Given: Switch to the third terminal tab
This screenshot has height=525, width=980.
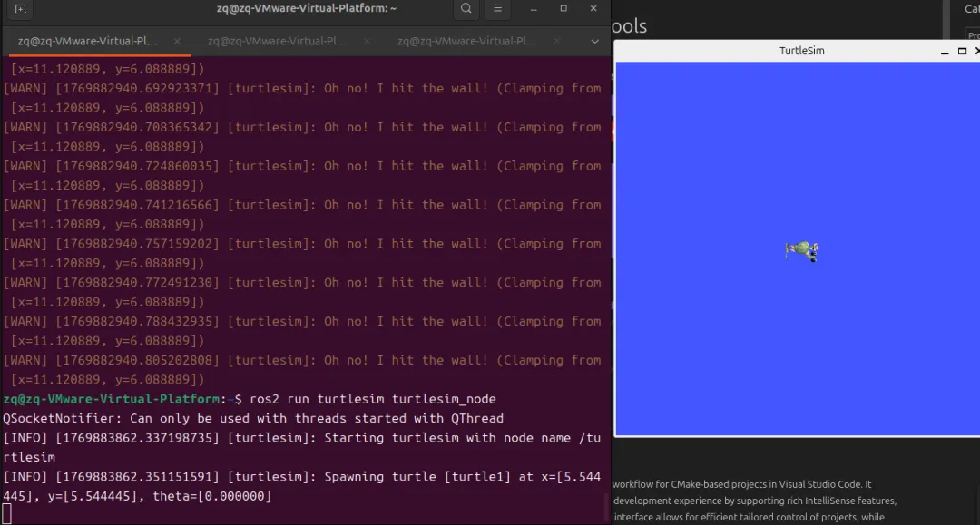Looking at the screenshot, I should coord(467,41).
